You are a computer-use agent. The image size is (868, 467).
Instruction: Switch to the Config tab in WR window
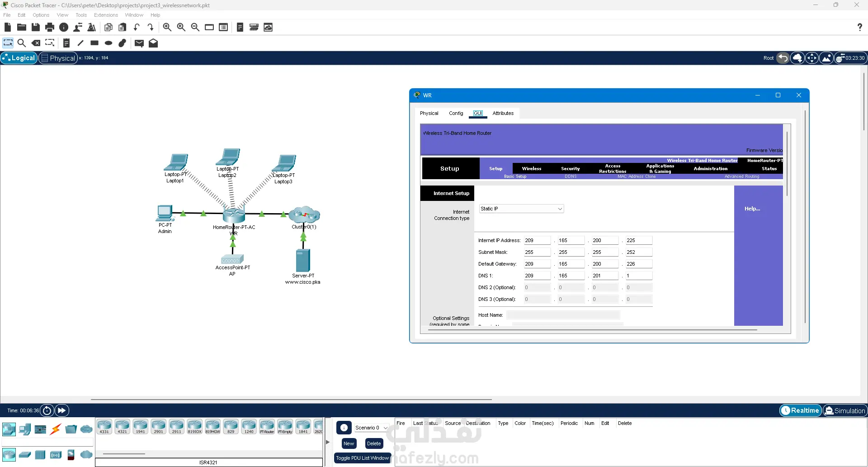(456, 113)
